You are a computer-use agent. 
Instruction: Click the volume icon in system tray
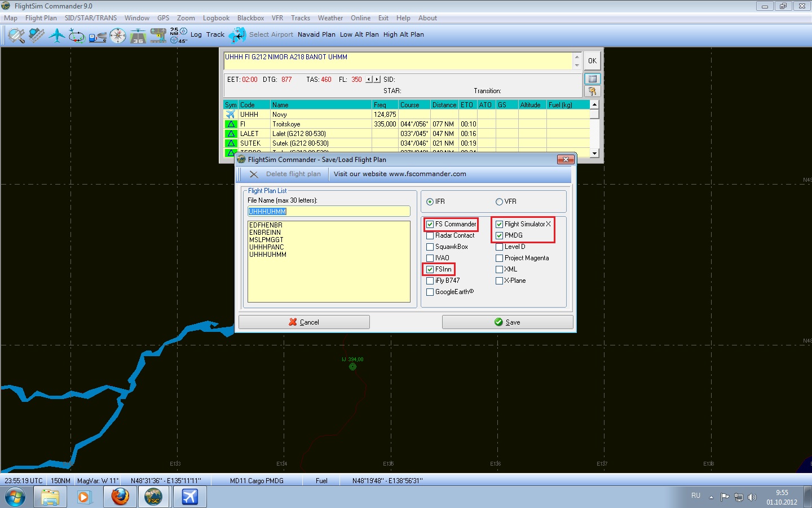click(752, 497)
